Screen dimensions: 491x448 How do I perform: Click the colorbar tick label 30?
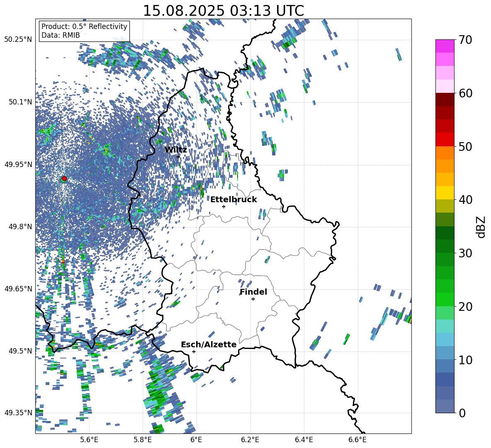click(465, 253)
